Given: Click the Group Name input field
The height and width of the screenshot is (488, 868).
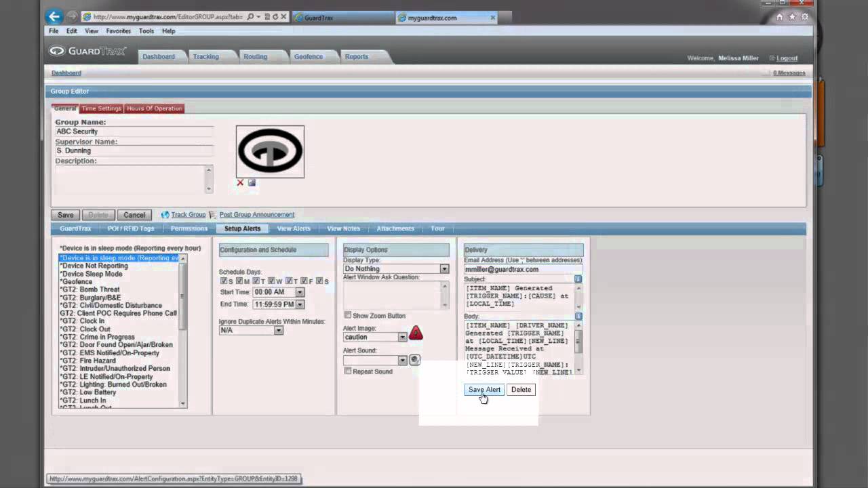Looking at the screenshot, I should point(134,131).
